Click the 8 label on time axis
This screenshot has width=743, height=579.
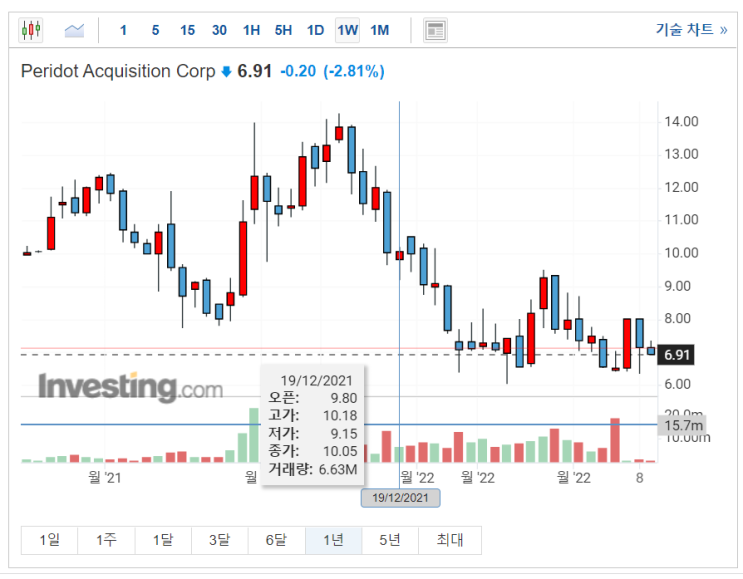pyautogui.click(x=640, y=478)
